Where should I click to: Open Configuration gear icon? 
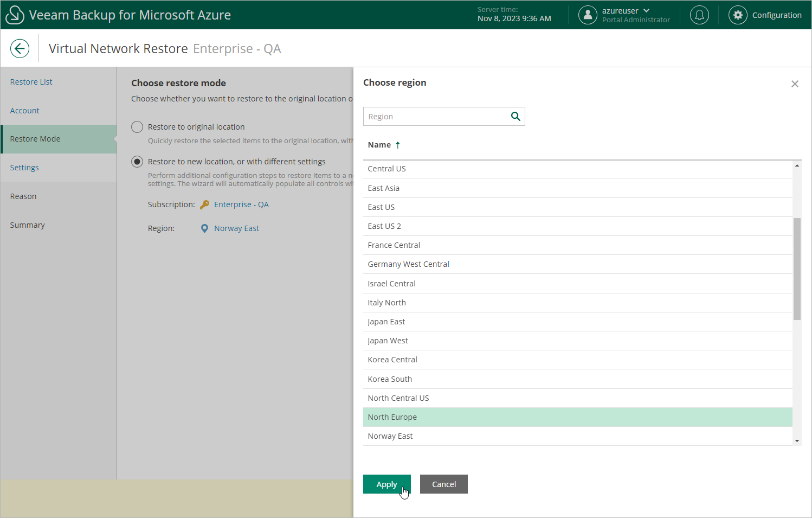(738, 15)
